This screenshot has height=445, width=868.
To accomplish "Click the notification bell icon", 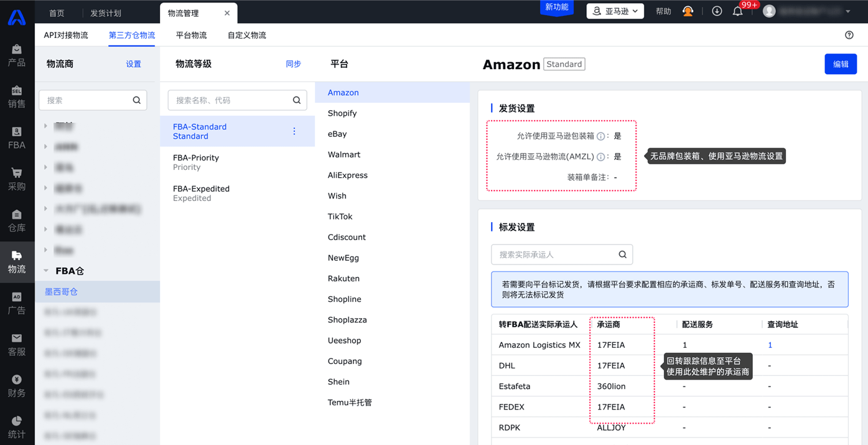I will click(737, 11).
